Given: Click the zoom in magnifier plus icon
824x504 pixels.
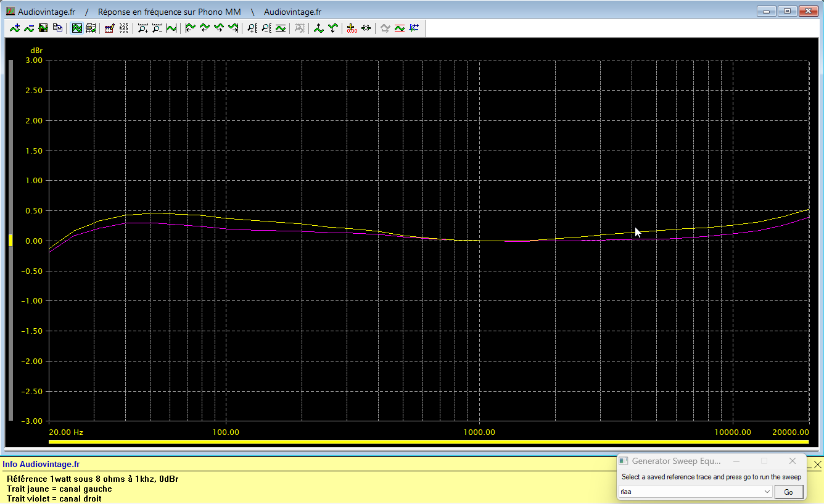Looking at the screenshot, I should [x=142, y=28].
